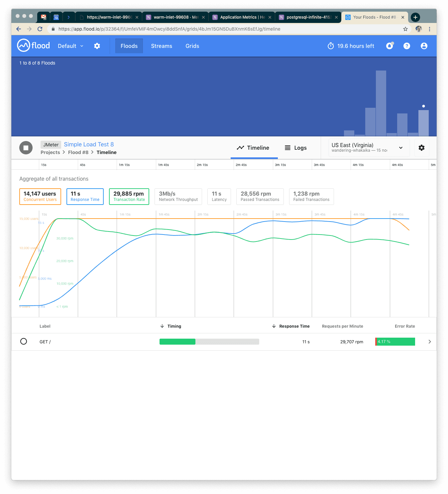
Task: Toggle Concurrent Users metric on chart
Action: [x=40, y=196]
